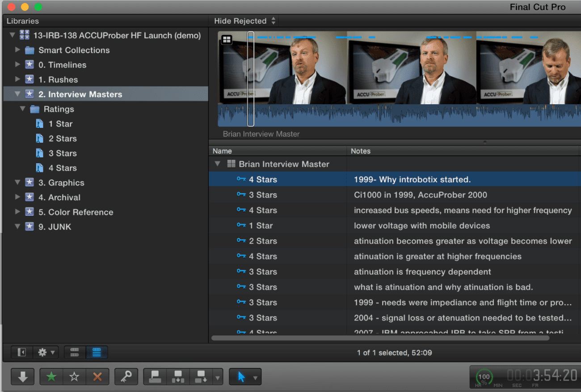Viewport: 581px width, 392px height.
Task: Select the Favorite rating tool (green star)
Action: click(x=51, y=377)
